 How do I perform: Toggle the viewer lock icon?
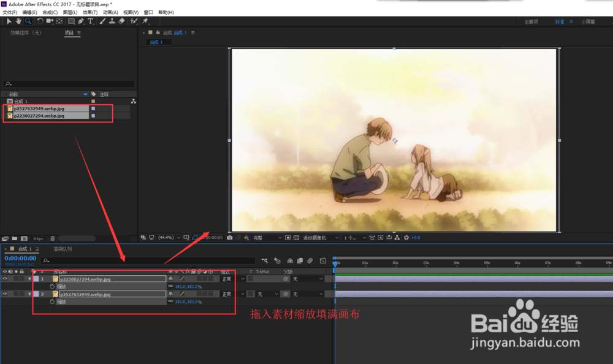(158, 32)
